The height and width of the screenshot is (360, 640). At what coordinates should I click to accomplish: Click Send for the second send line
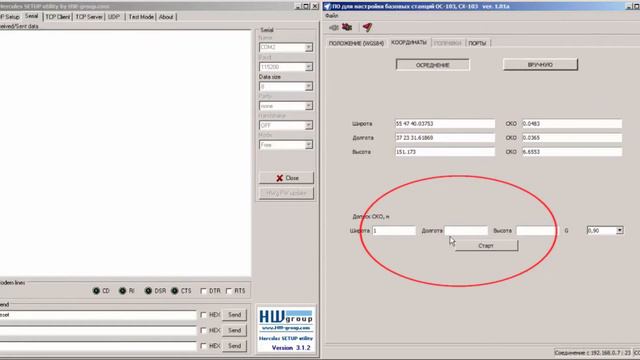click(x=234, y=330)
